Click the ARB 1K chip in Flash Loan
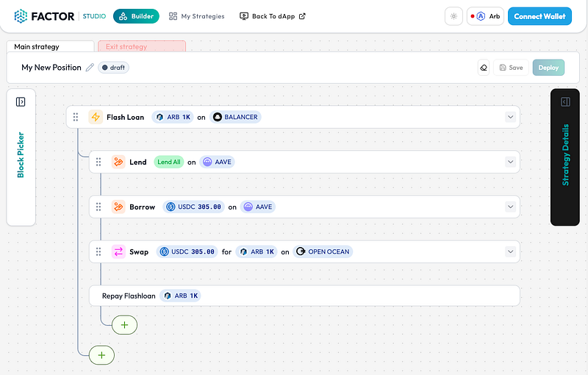 click(173, 117)
